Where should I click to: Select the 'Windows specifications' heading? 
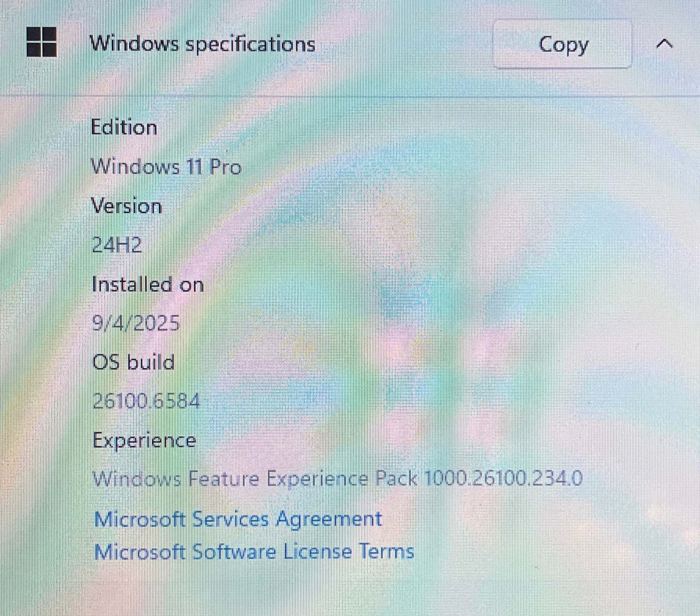pyautogui.click(x=202, y=44)
